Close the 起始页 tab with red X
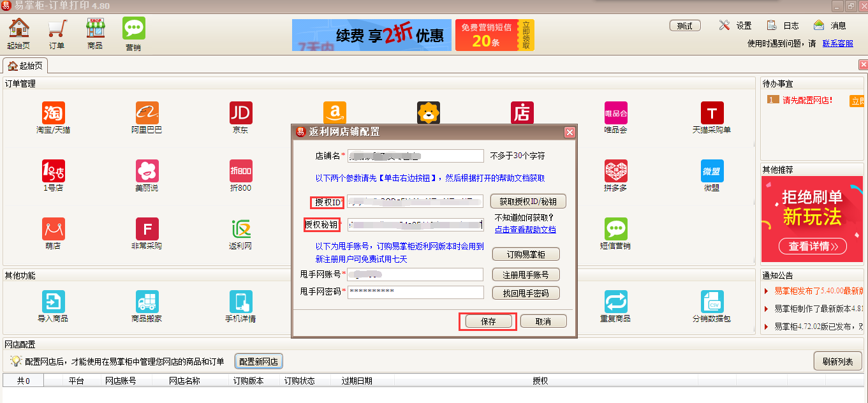Screen dimensions: 868x403 [864, 65]
